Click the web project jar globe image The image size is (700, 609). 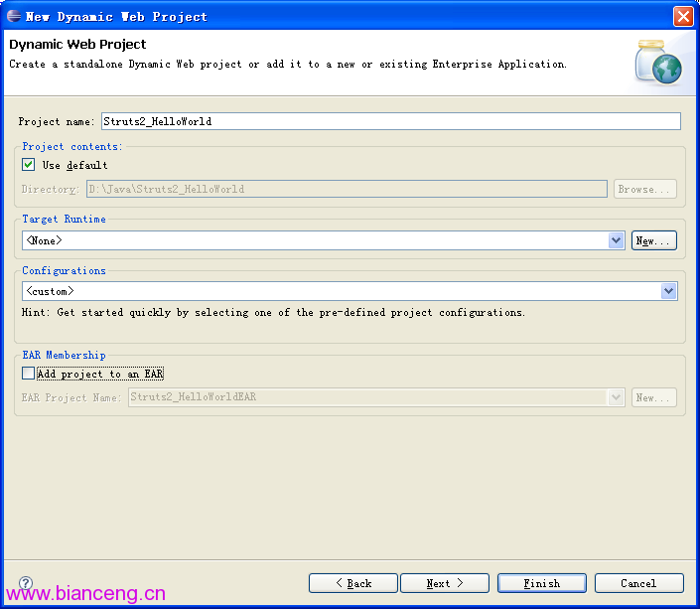click(x=658, y=63)
